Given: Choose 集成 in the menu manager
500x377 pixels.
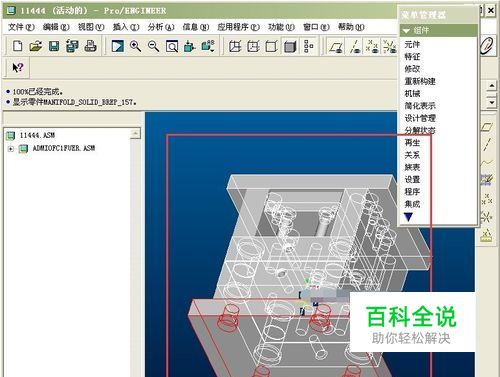Looking at the screenshot, I should coord(412,204).
